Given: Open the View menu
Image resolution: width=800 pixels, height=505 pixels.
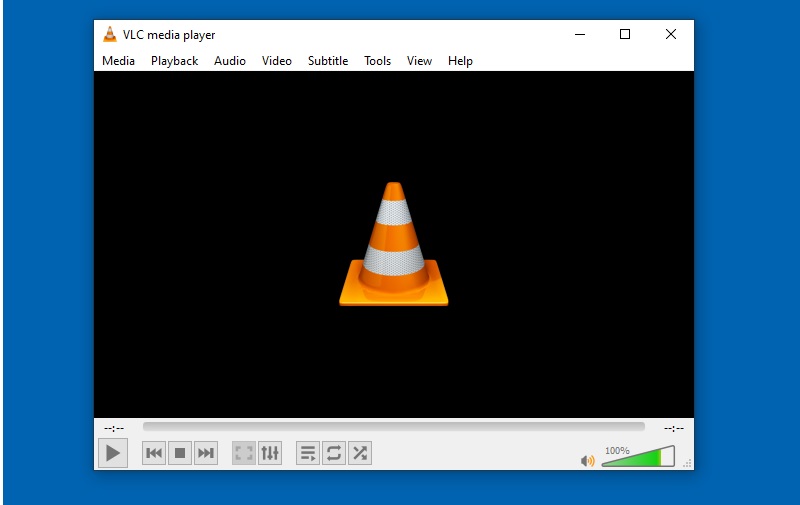Looking at the screenshot, I should [419, 61].
